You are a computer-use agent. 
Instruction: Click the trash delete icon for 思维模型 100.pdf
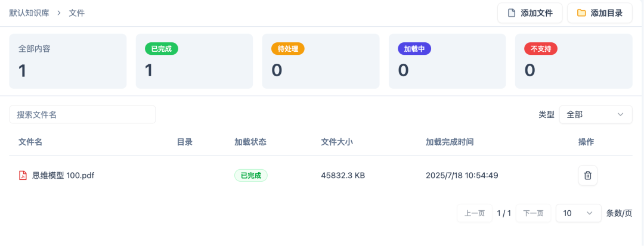pyautogui.click(x=588, y=176)
